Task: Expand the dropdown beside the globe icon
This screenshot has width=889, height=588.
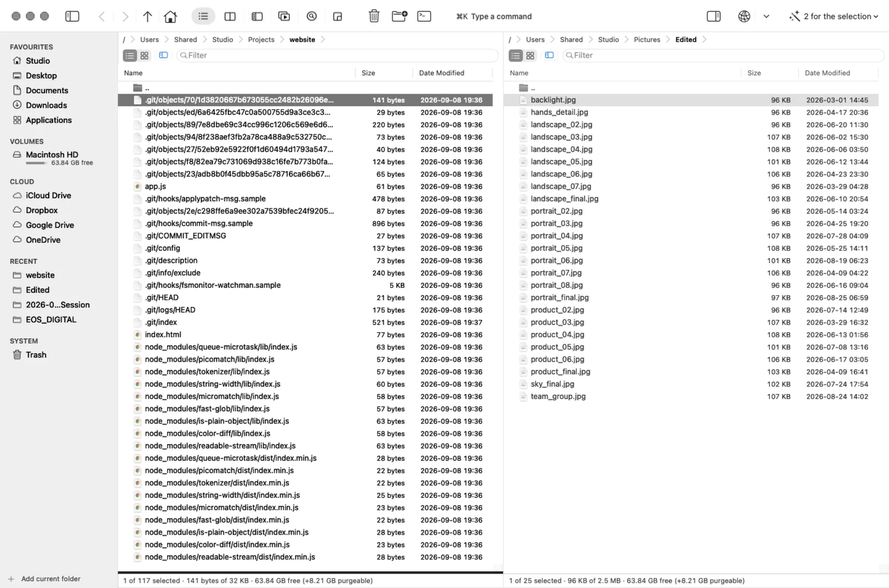Action: point(766,16)
